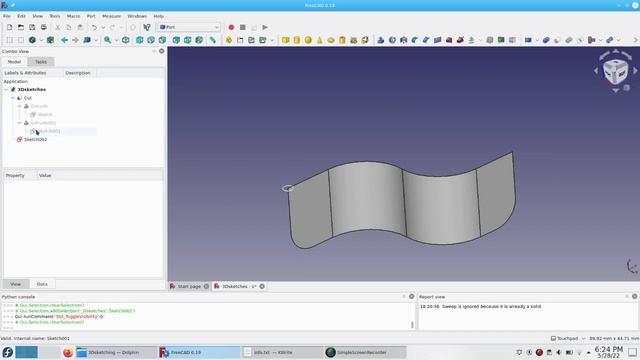The width and height of the screenshot is (640, 360).
Task: Set top view cube icon
Action: pos(151,40)
